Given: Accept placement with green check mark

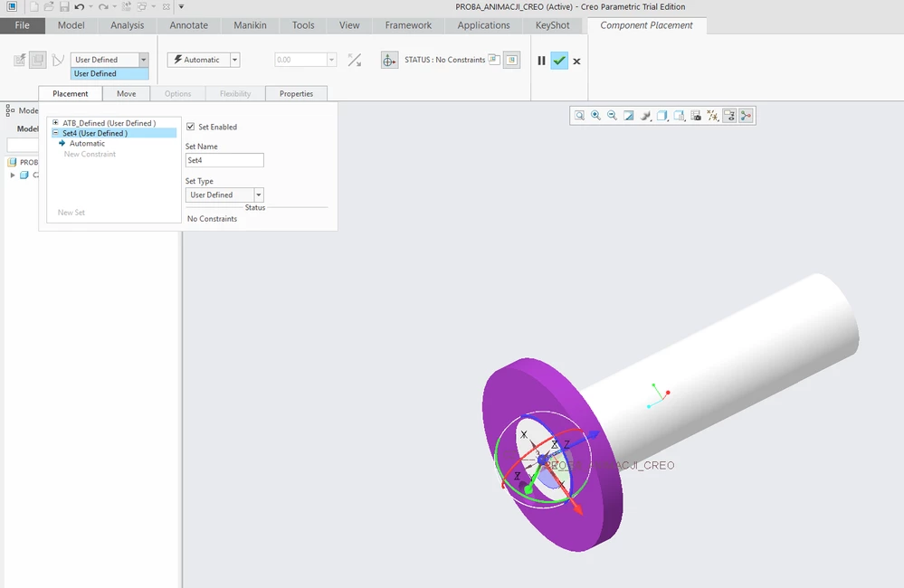Looking at the screenshot, I should pos(559,61).
